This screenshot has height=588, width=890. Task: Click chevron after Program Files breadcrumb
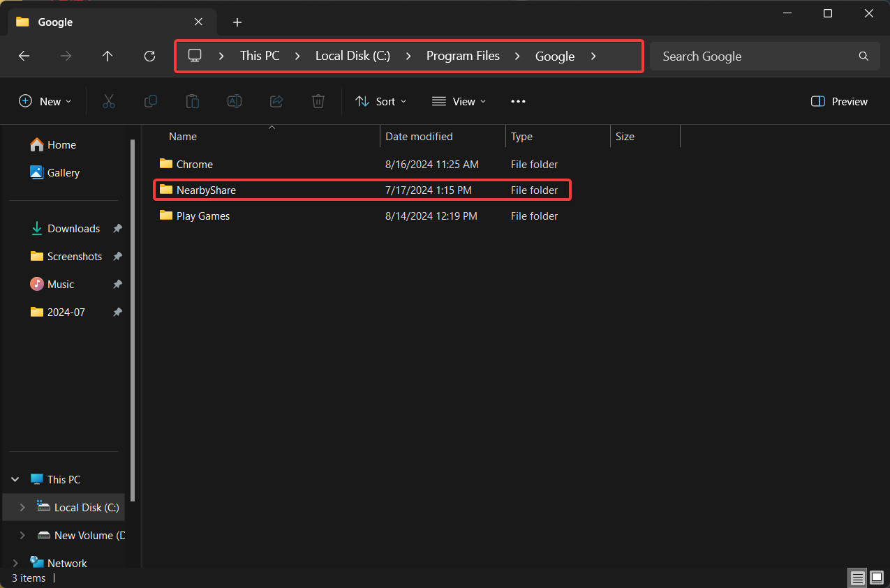[x=517, y=56]
